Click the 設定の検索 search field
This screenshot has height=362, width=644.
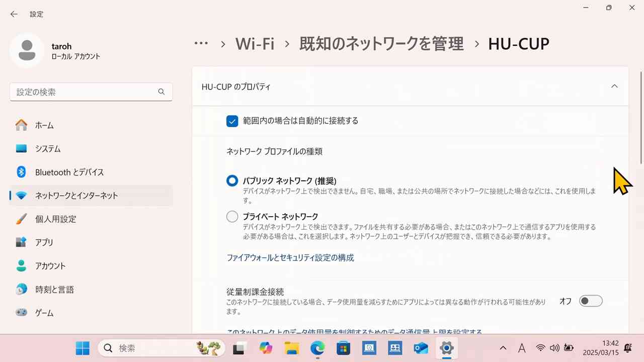coord(91,92)
